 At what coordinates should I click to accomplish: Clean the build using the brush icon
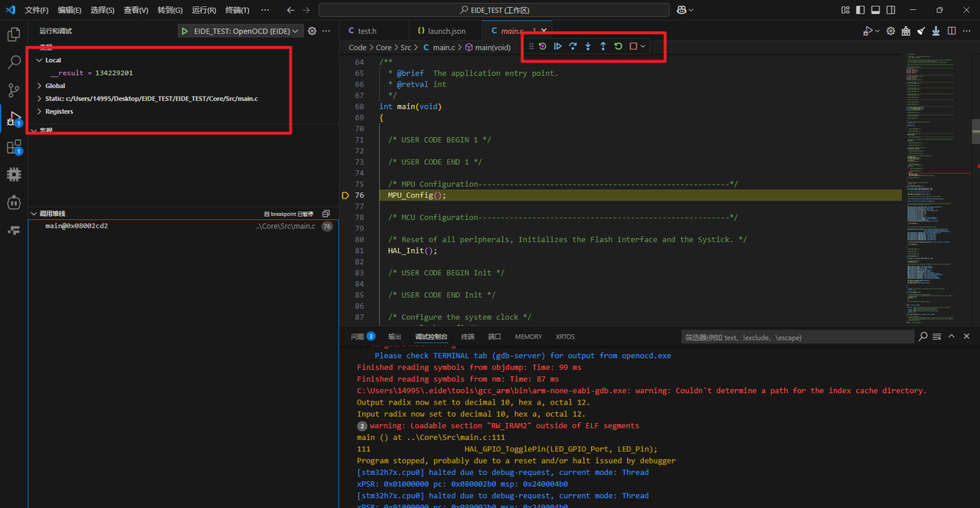(x=920, y=31)
